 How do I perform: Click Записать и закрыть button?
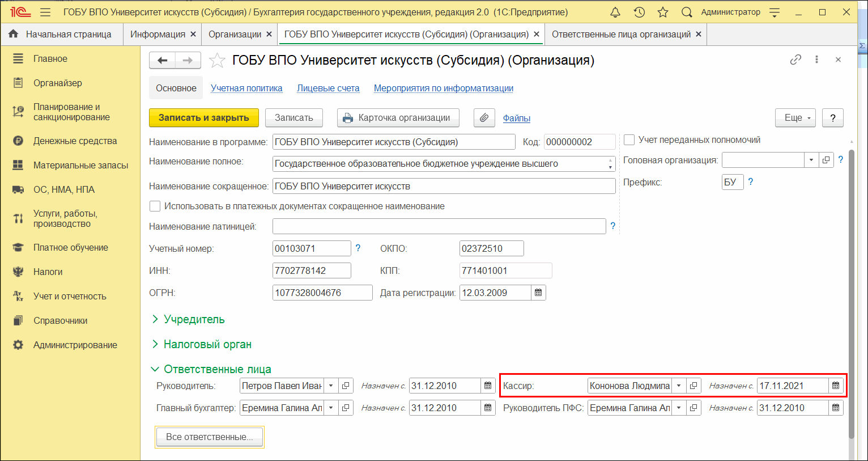[204, 118]
